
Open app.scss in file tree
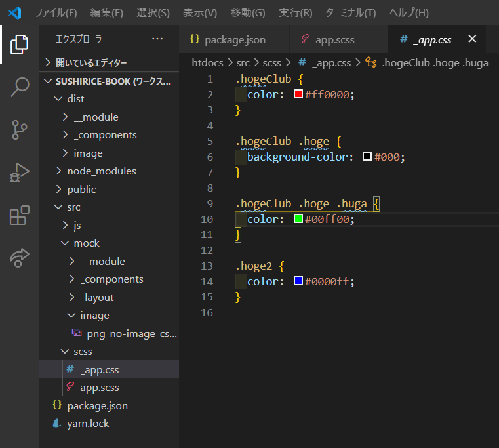[109, 388]
